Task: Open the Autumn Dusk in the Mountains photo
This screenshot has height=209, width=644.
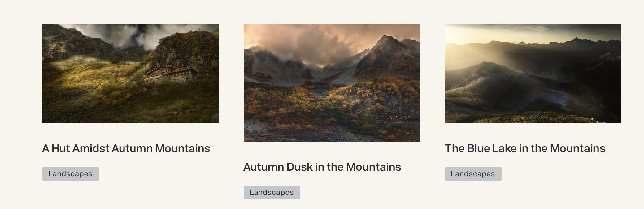Action: (x=332, y=83)
